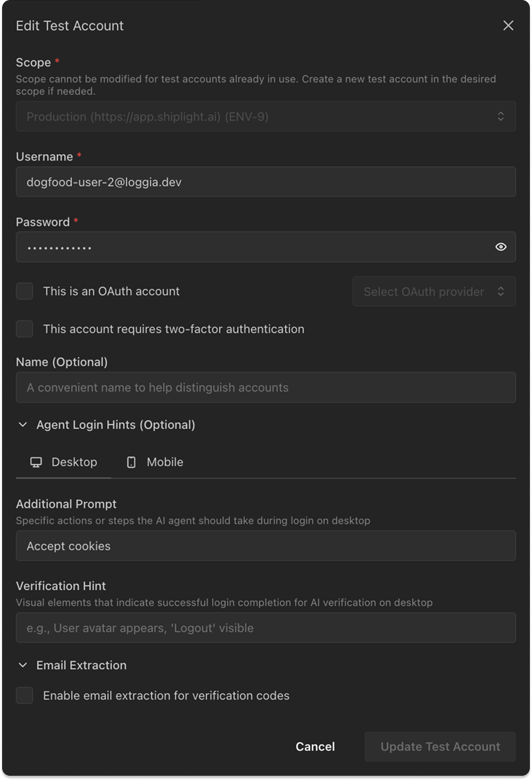Close the Edit Test Account dialog
Image resolution: width=532 pixels, height=780 pixels.
click(x=509, y=25)
